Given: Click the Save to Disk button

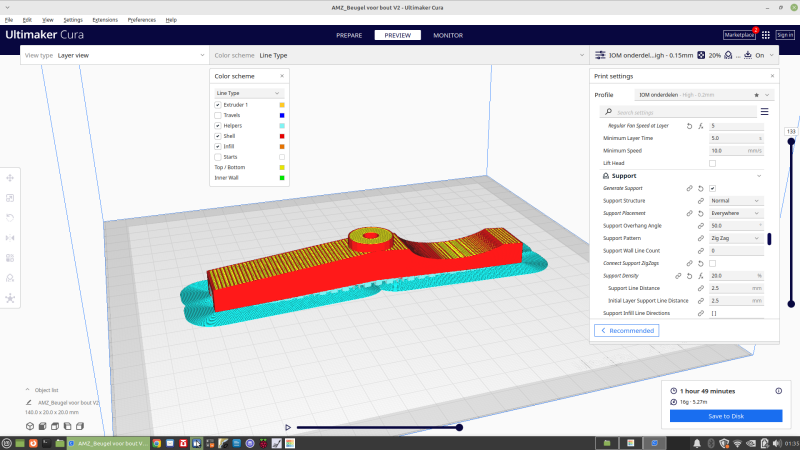Looking at the screenshot, I should [x=726, y=415].
